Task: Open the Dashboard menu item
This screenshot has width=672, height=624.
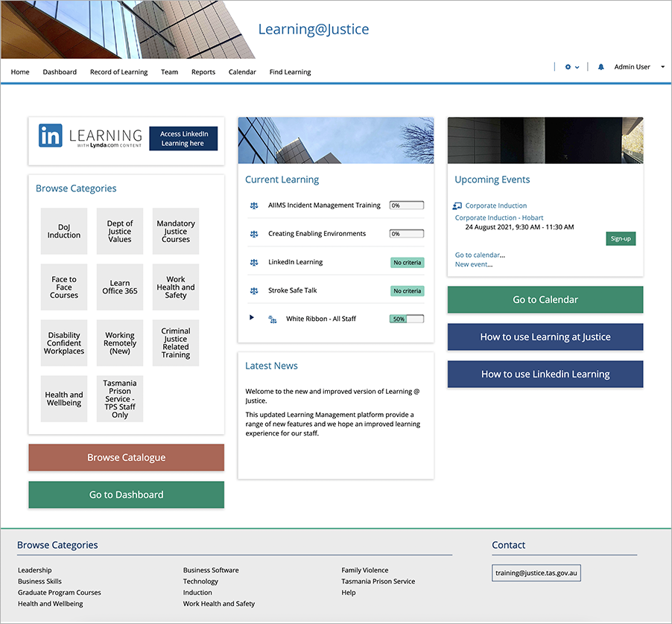Action: [60, 72]
